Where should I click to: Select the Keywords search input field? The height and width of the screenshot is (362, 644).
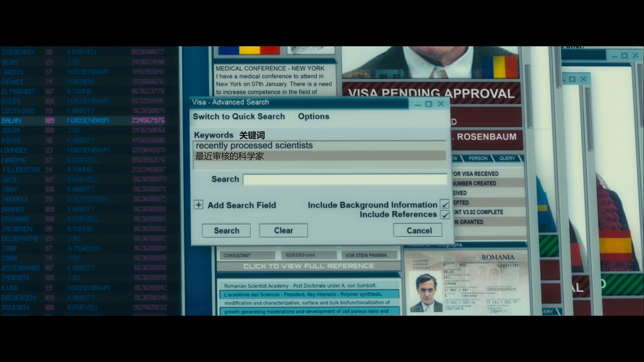318,145
